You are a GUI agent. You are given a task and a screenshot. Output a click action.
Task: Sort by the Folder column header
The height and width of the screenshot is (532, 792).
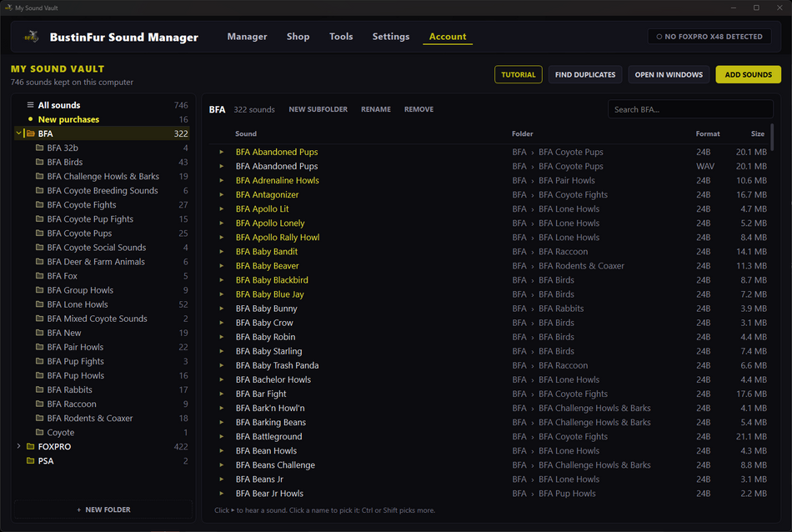pyautogui.click(x=522, y=134)
